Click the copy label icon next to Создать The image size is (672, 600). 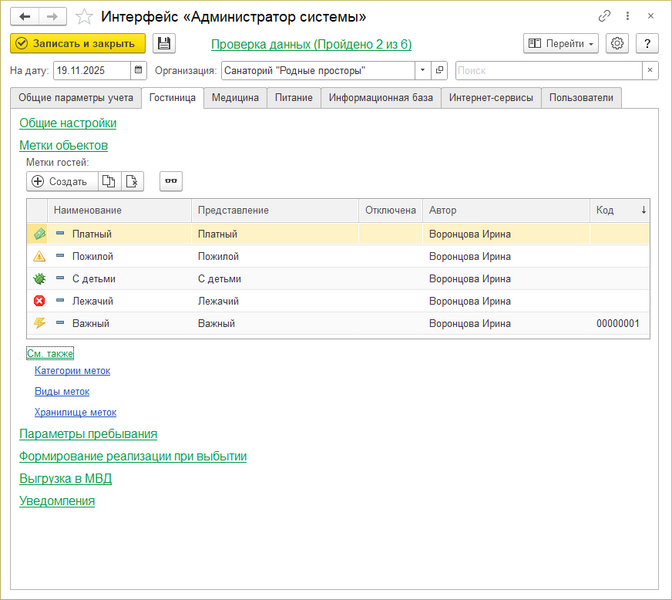(110, 181)
